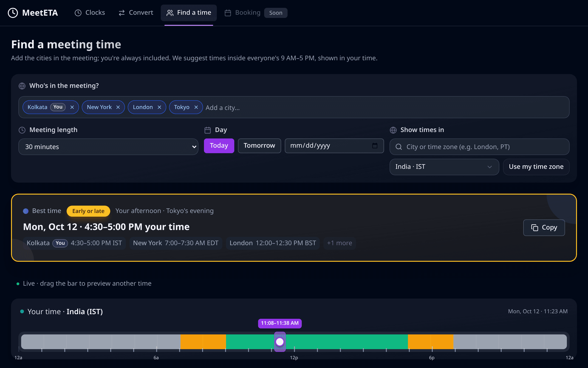588x368 pixels.
Task: Click the New York 7:00–7:30 AM EDT chip
Action: 176,243
